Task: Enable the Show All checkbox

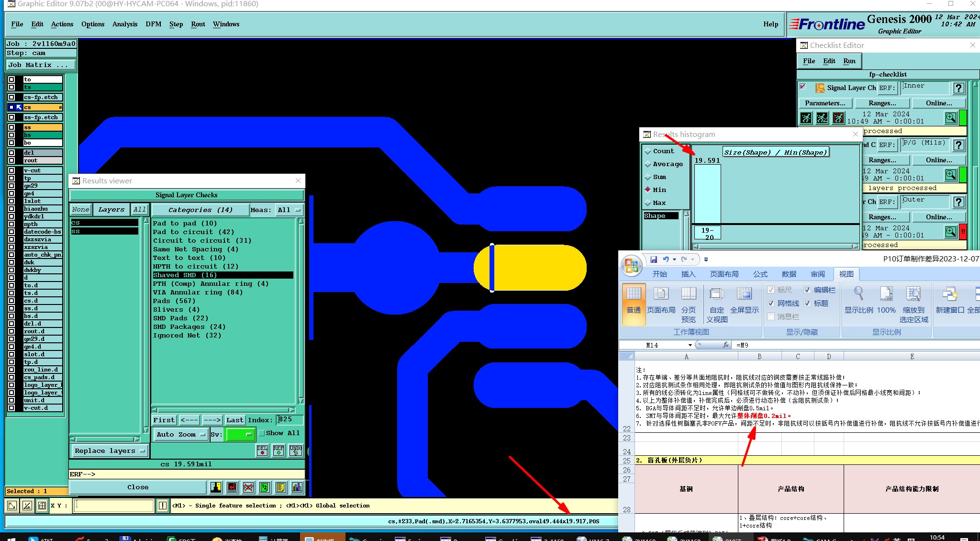Action: click(262, 433)
